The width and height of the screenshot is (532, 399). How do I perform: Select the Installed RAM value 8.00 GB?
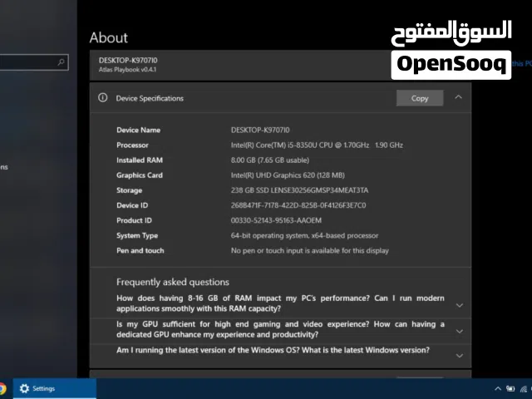270,160
